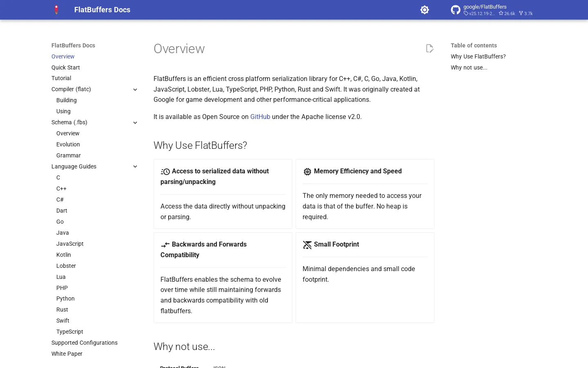Open the Lobster language guide
The width and height of the screenshot is (588, 368).
click(x=66, y=266)
